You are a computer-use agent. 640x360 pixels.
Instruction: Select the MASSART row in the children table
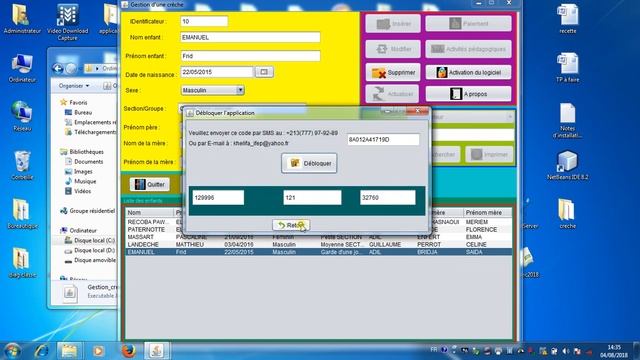318,237
